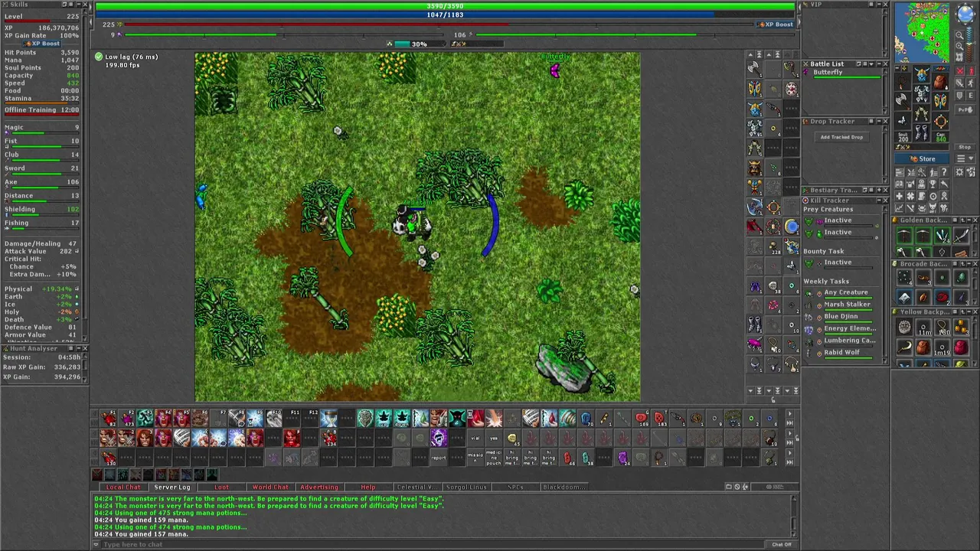Switch to the Local Chat tab

(x=123, y=487)
